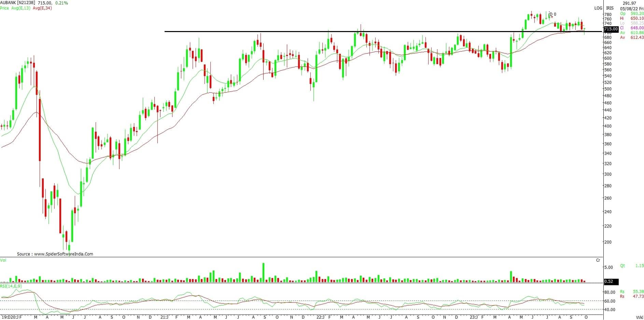Click the tallest volume bar in Vol panel
Image resolution: width=644 pixels, height=320 pixels.
point(263,272)
